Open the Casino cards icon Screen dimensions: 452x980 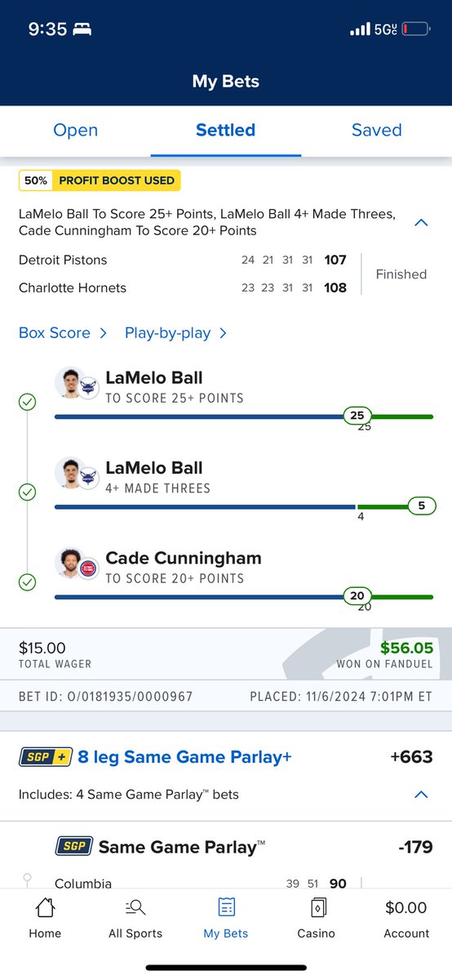[316, 907]
